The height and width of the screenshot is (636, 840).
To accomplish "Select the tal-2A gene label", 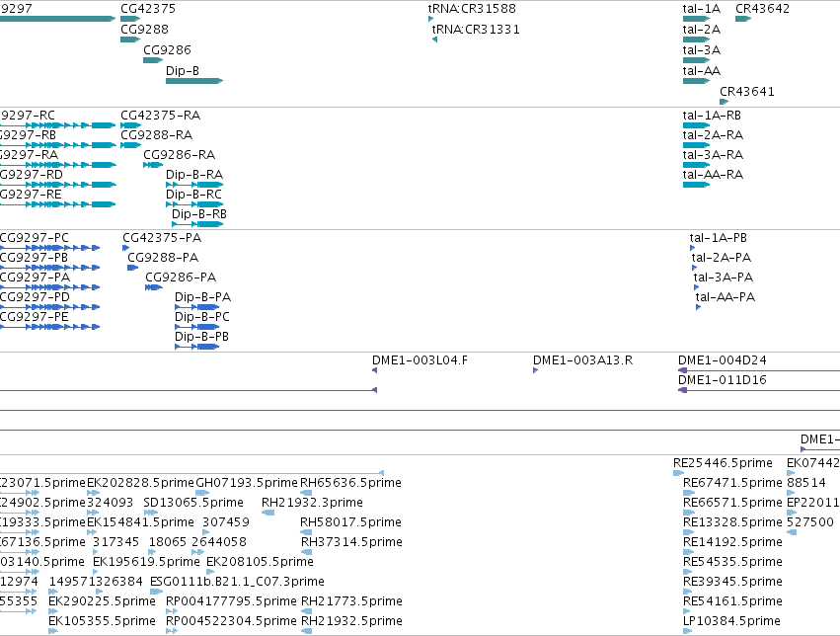I will tap(701, 30).
